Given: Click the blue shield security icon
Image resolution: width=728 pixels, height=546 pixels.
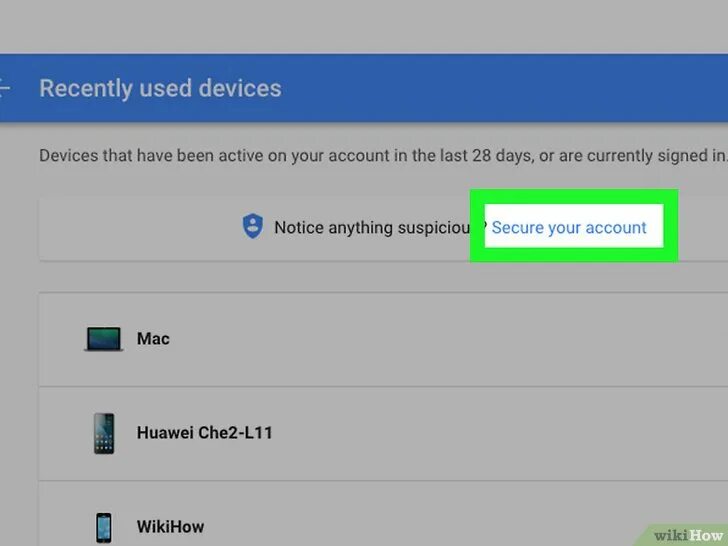Looking at the screenshot, I should (253, 226).
